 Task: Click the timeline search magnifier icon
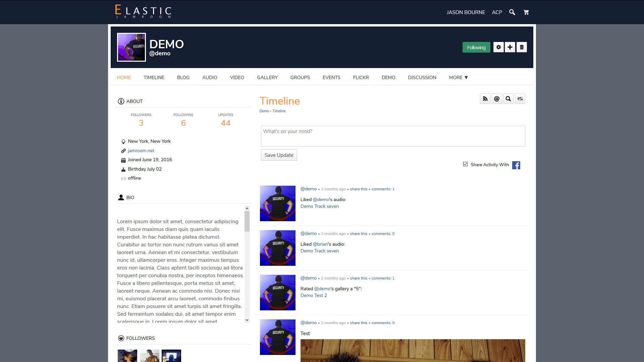pyautogui.click(x=508, y=99)
